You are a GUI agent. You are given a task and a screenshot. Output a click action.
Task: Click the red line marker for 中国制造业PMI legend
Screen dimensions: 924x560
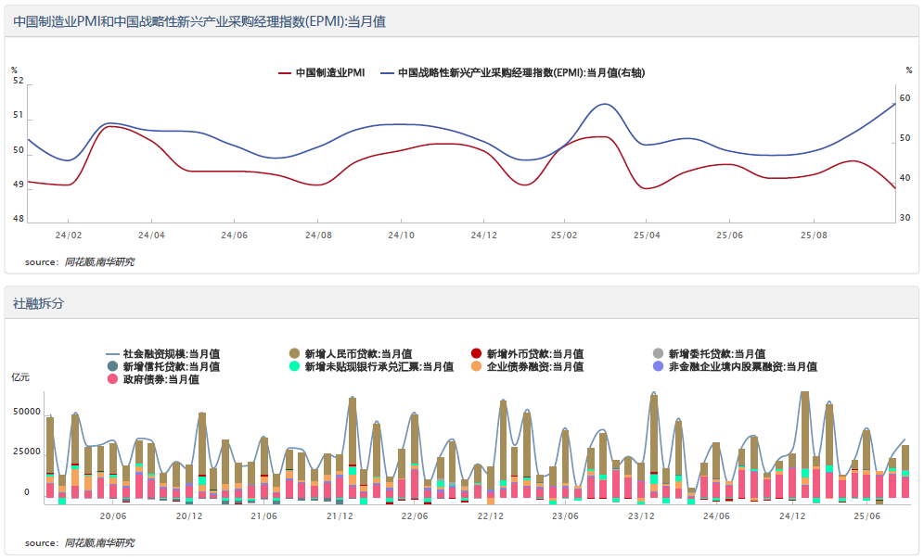[x=285, y=72]
